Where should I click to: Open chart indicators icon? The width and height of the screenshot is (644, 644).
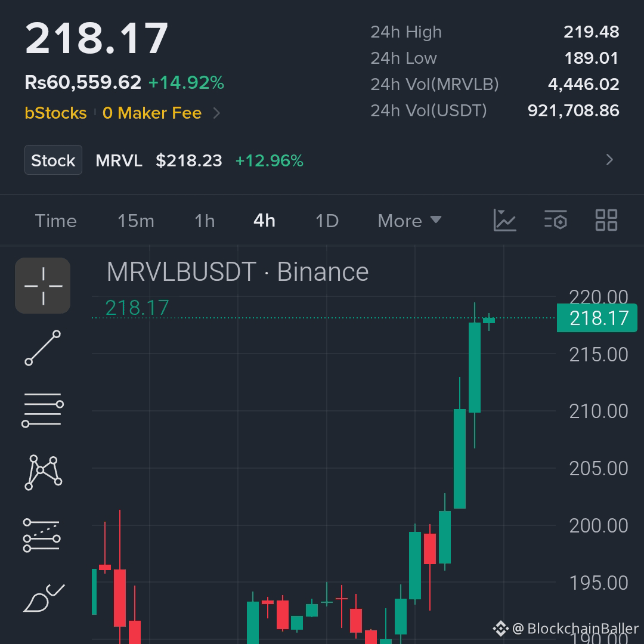point(505,220)
